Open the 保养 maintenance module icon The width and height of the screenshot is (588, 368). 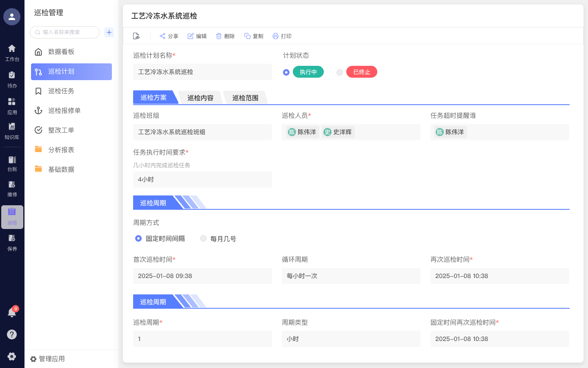[12, 241]
